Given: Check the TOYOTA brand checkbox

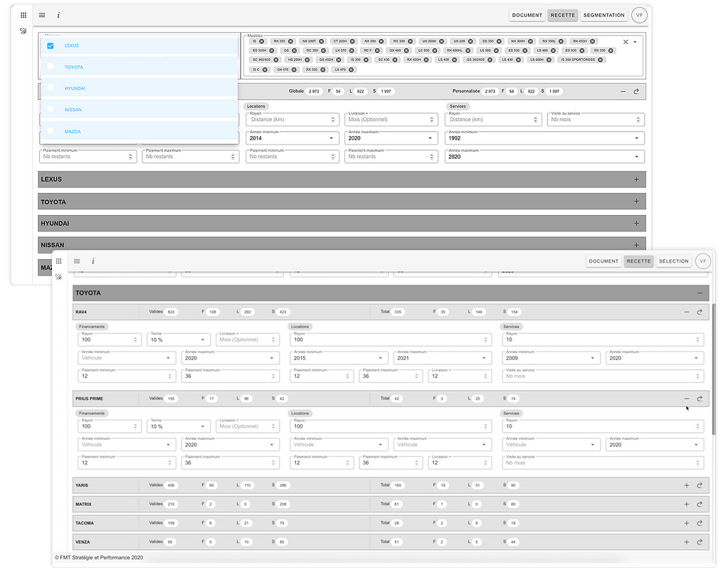Looking at the screenshot, I should point(50,66).
